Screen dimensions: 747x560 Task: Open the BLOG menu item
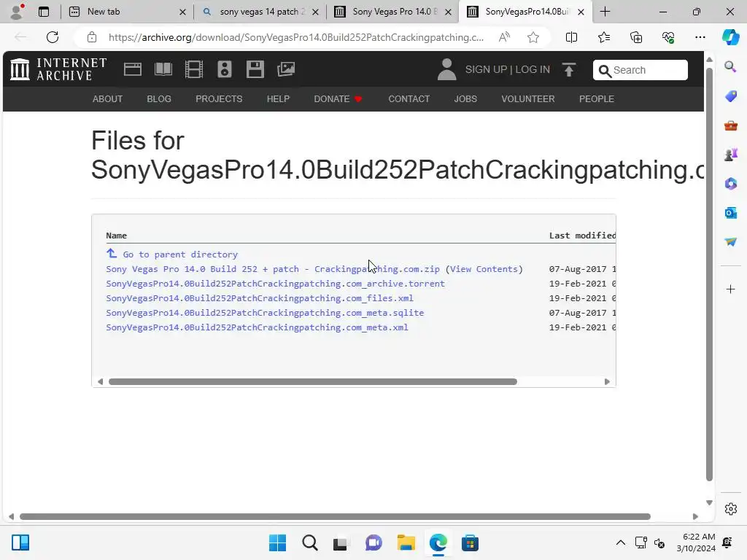click(x=159, y=99)
